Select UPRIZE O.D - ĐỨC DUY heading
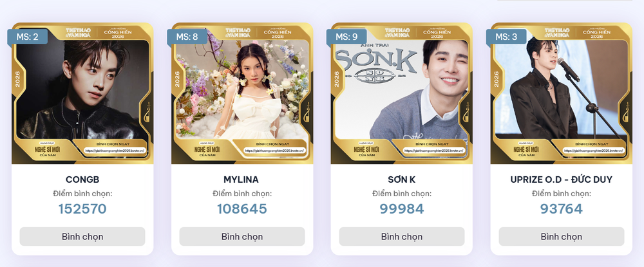This screenshot has height=267, width=644. point(562,180)
